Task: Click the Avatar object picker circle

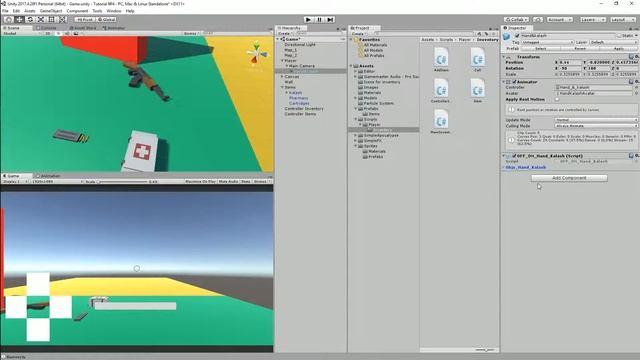Action: [x=636, y=93]
